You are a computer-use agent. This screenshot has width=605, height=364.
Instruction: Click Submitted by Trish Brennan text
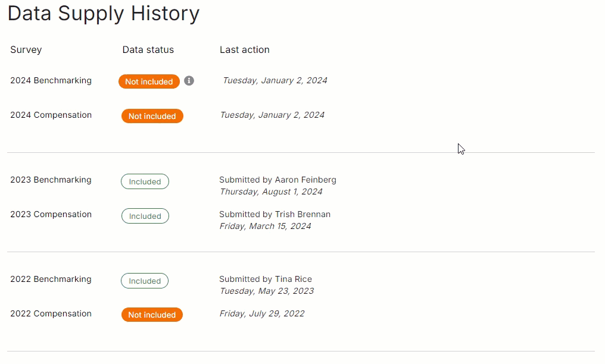275,214
